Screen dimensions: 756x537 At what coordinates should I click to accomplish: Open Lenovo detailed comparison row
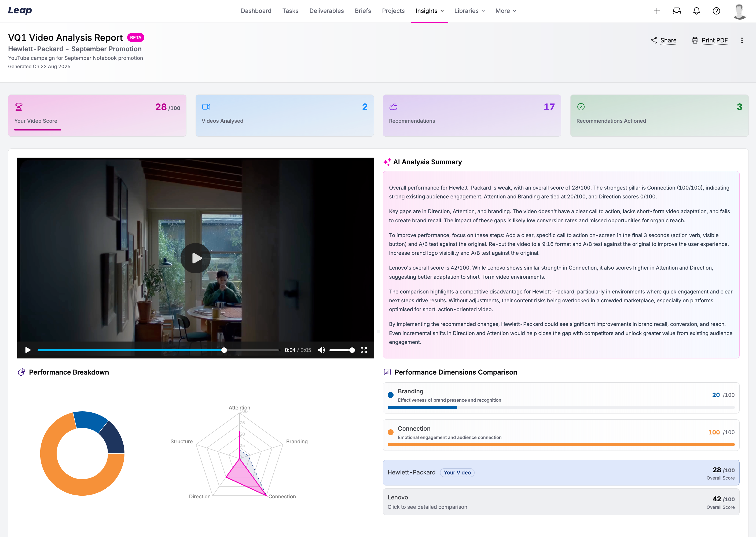[561, 502]
